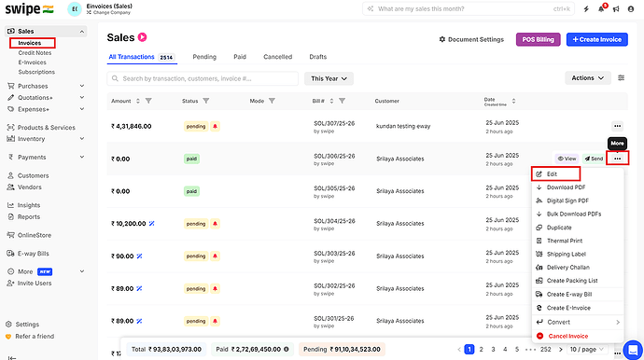
Task: Open the 10 / page size dropdown
Action: [587, 350]
